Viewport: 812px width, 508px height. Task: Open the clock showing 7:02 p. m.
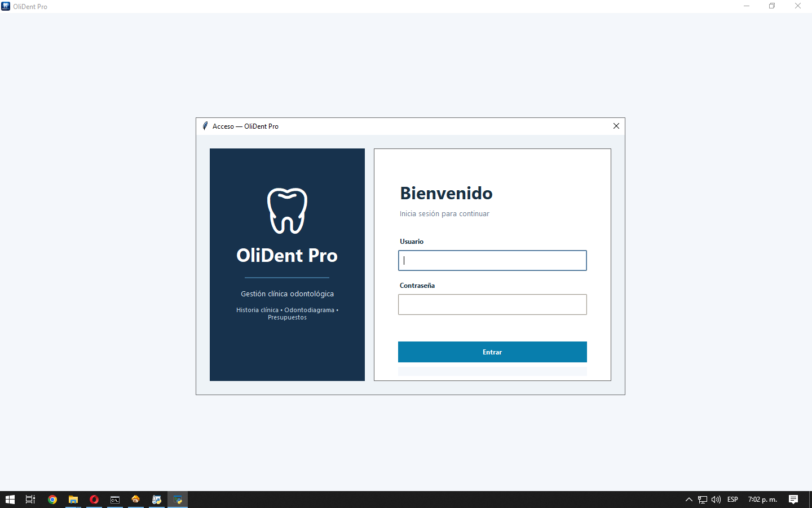click(x=762, y=500)
